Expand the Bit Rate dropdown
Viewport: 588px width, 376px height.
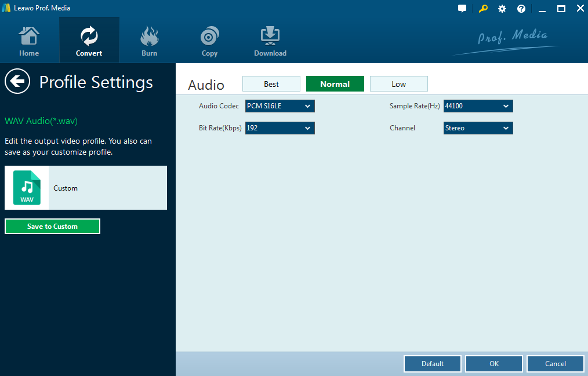pyautogui.click(x=280, y=128)
